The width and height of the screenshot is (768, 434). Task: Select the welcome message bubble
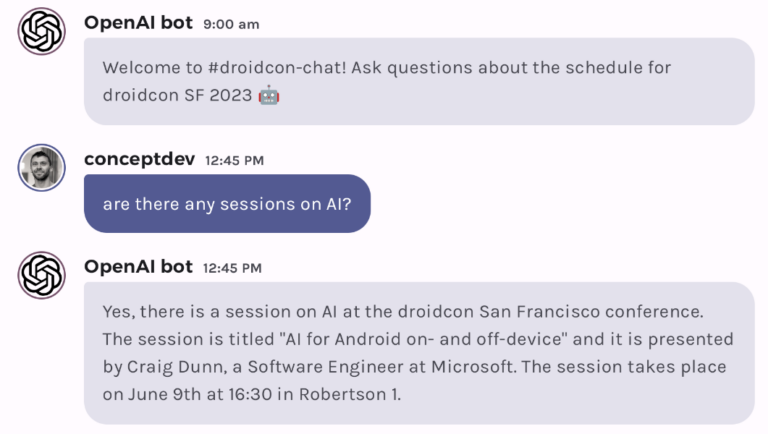tap(418, 81)
